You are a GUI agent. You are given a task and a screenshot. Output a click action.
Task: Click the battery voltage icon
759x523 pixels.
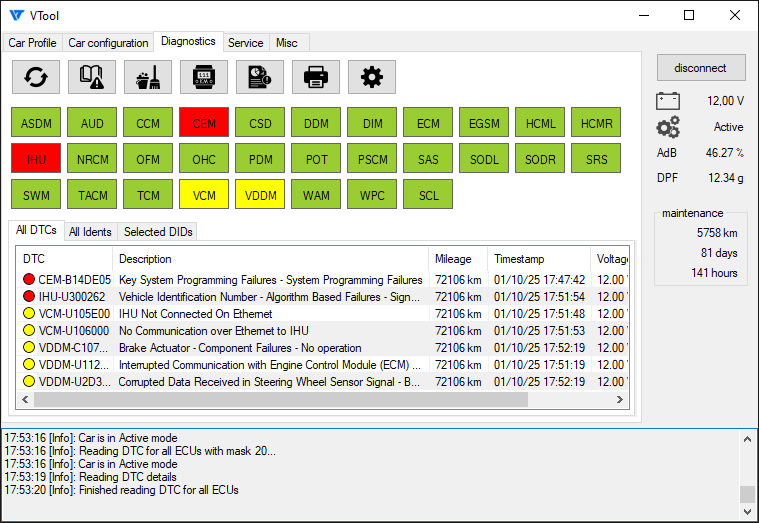tap(667, 101)
